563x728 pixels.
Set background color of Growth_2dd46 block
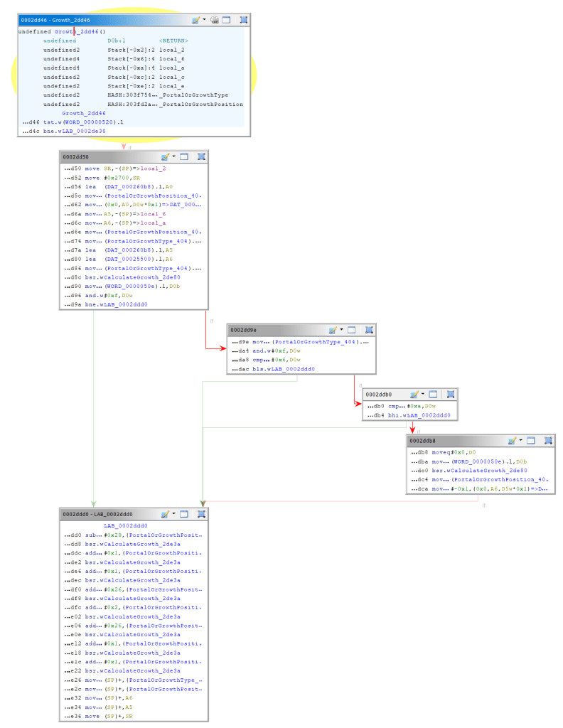[x=197, y=20]
